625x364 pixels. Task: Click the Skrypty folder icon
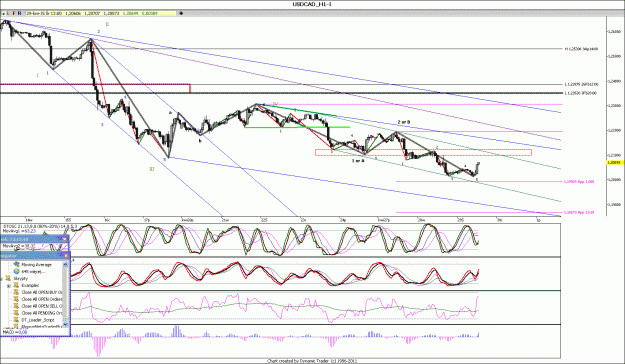pyautogui.click(x=8, y=278)
